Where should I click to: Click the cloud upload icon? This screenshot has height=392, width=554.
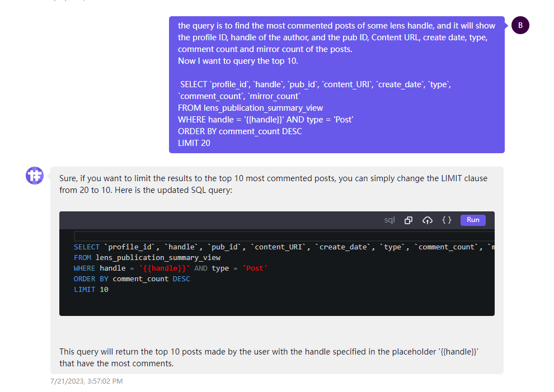pyautogui.click(x=428, y=220)
